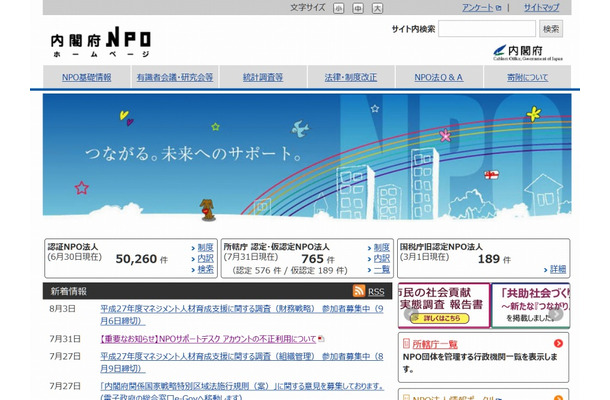
Task: Open the RSS text link
Action: point(376,292)
